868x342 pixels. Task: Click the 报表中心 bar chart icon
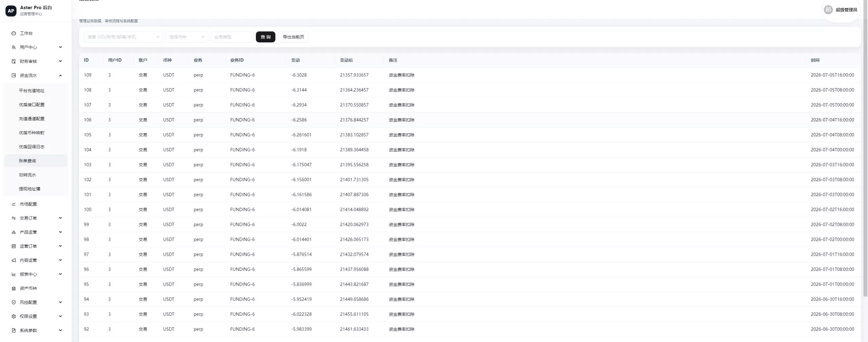click(x=14, y=274)
